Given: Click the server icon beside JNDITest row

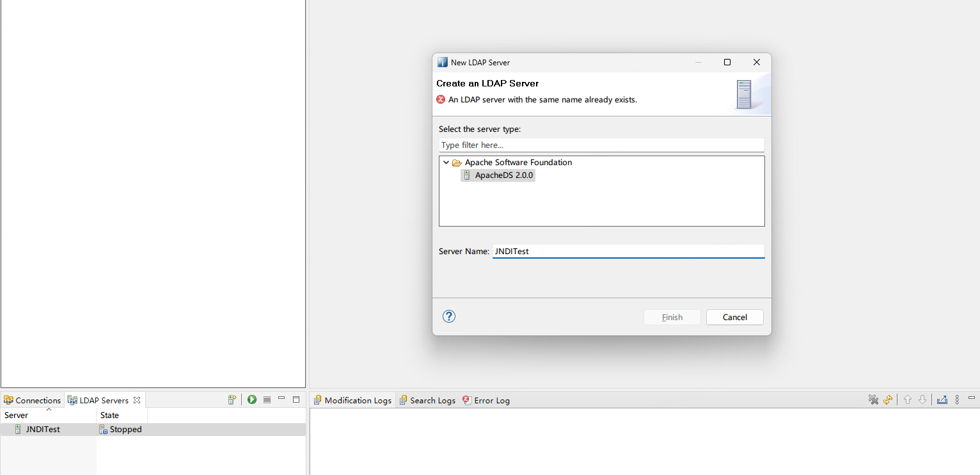Looking at the screenshot, I should (18, 430).
